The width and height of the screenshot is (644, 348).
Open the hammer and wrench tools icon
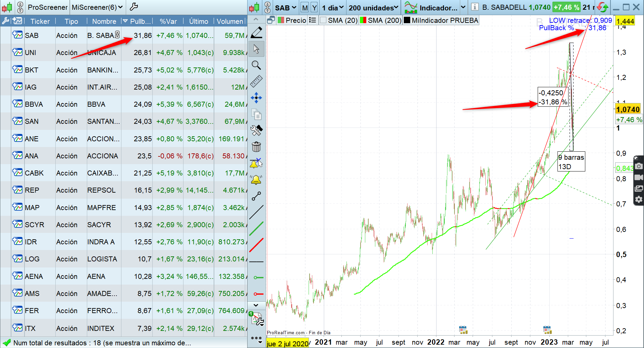click(x=257, y=130)
